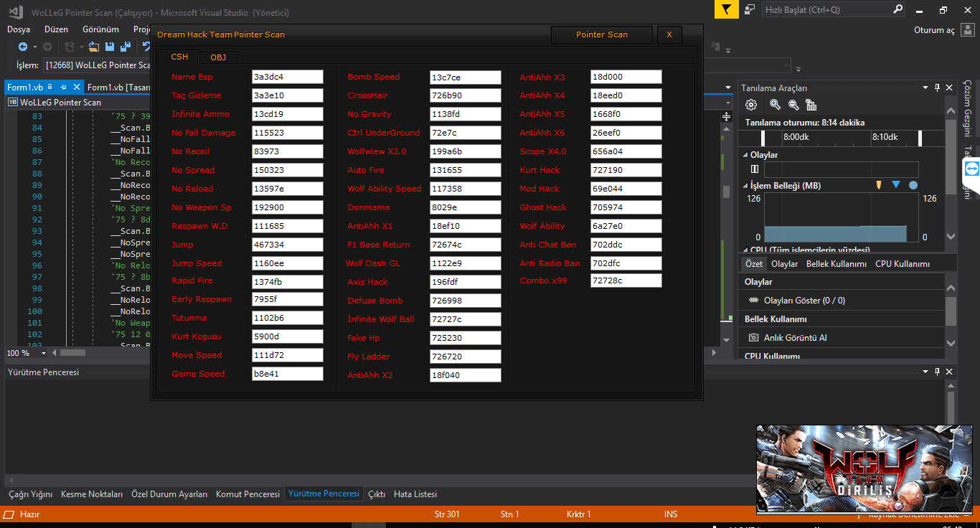Click the new project toolbar icon
This screenshot has width=980, height=528.
point(70,47)
